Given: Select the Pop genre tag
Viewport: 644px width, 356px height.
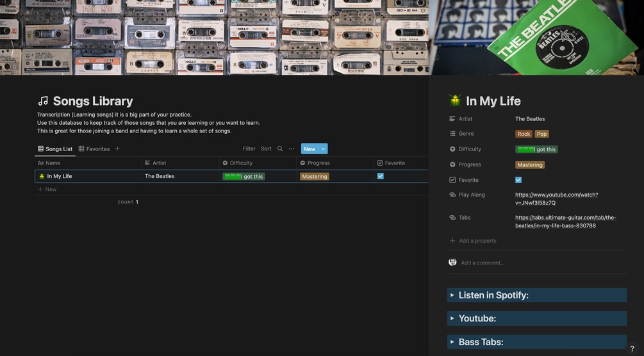Looking at the screenshot, I should [541, 134].
